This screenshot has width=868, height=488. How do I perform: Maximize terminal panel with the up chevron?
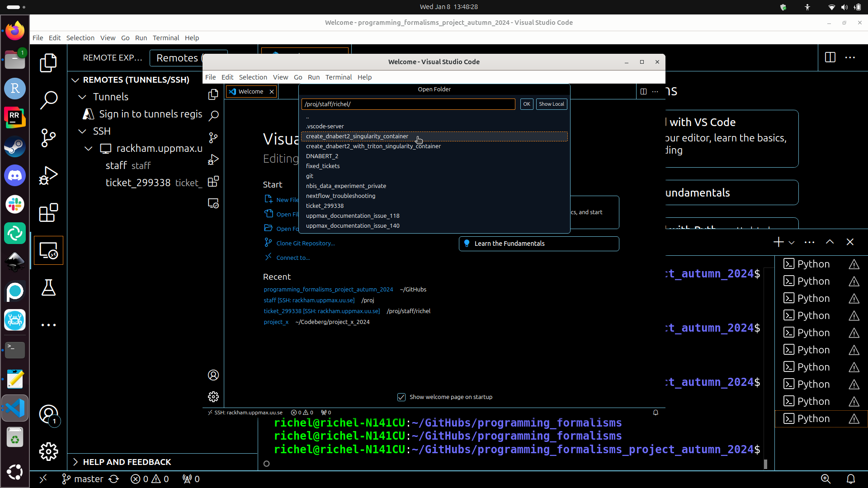(x=830, y=242)
